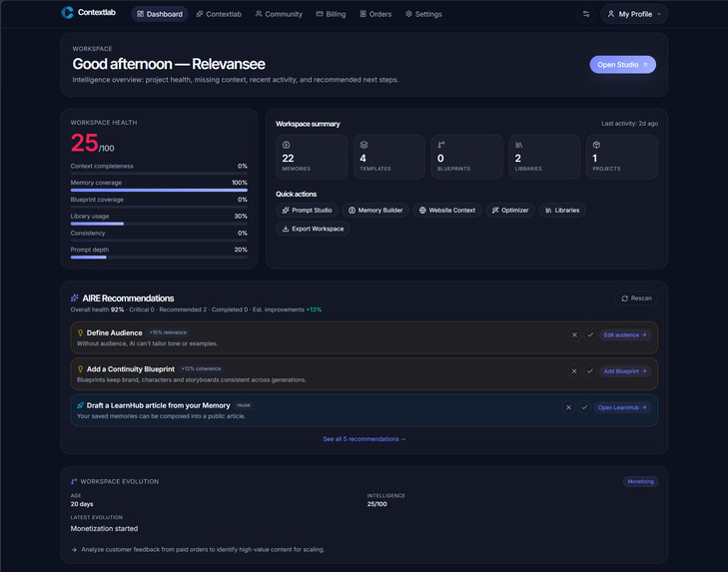This screenshot has width=728, height=572.
Task: Select the Projects summary card
Action: coord(622,157)
